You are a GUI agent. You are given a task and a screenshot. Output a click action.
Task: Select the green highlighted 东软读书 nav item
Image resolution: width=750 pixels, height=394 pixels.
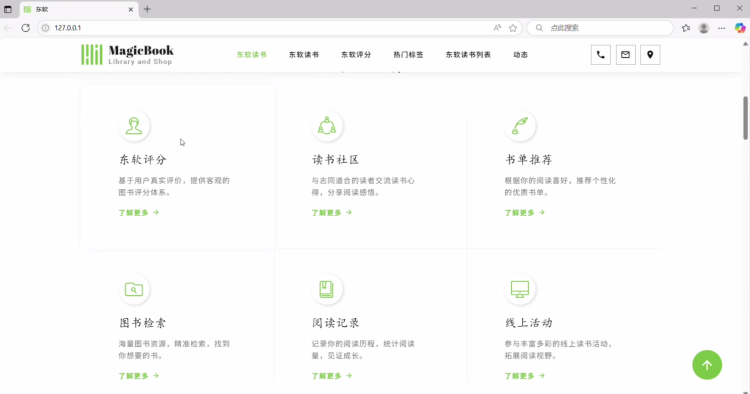pos(252,55)
